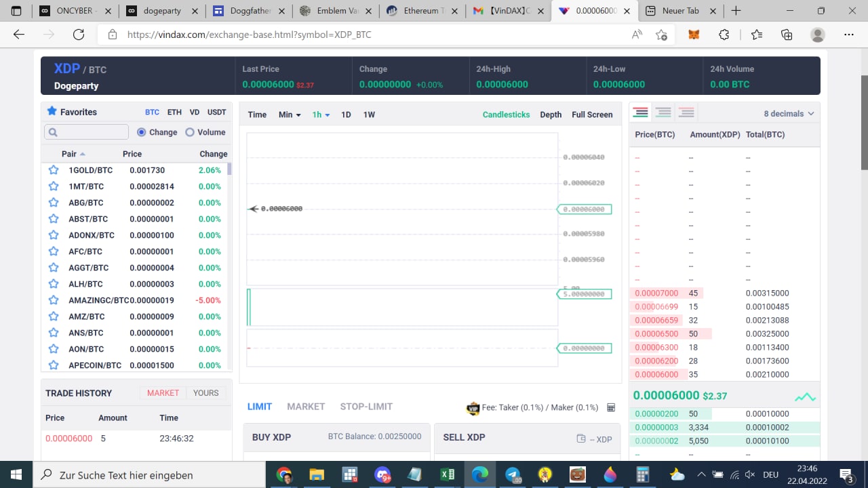
Task: Toggle Read aloud in address bar
Action: [x=637, y=35]
